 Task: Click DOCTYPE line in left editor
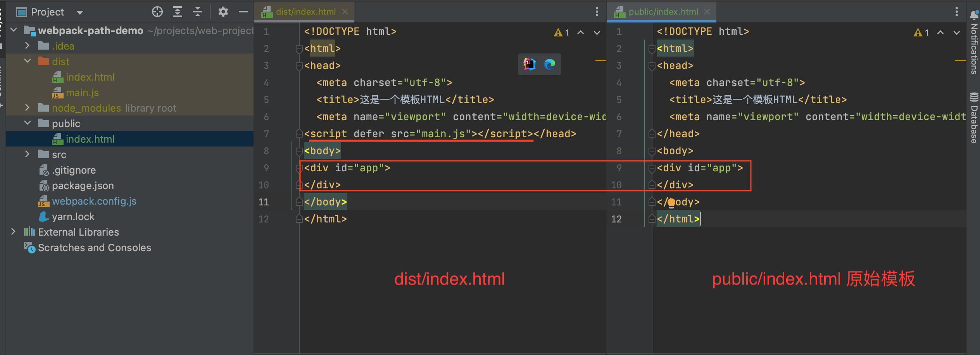pyautogui.click(x=350, y=32)
